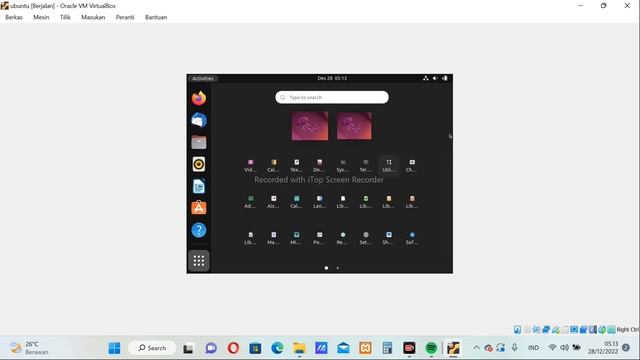Click the Ubuntu Activities button

(203, 78)
